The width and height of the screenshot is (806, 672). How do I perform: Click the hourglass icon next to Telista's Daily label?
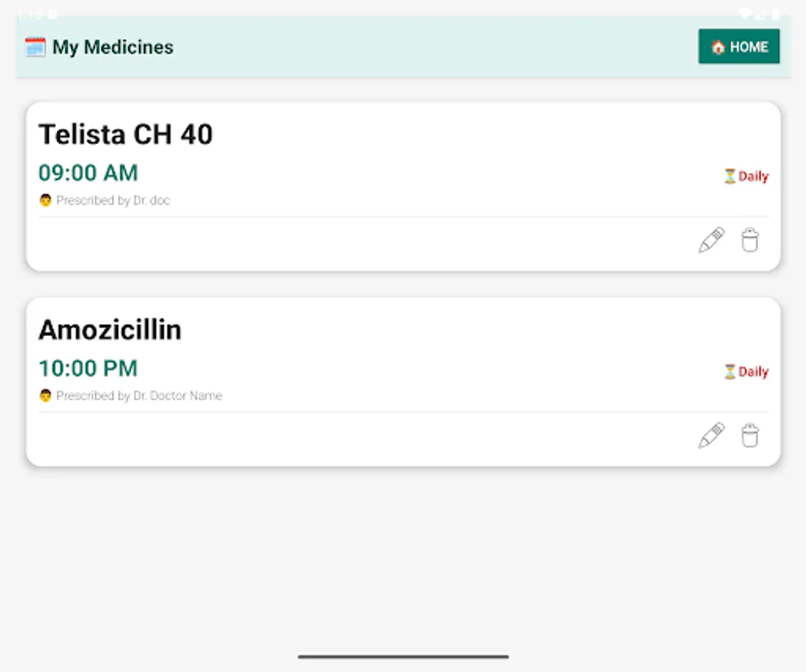pos(729,176)
